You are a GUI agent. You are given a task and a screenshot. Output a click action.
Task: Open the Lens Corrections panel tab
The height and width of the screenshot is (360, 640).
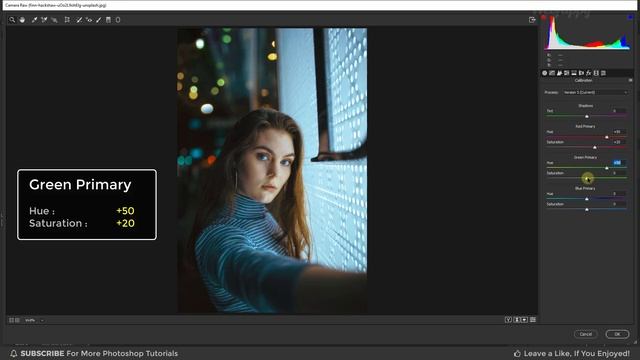(x=581, y=73)
